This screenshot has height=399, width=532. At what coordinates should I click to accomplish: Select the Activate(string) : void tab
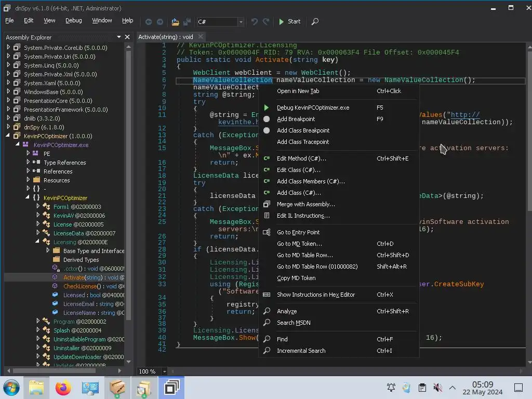[x=166, y=37]
